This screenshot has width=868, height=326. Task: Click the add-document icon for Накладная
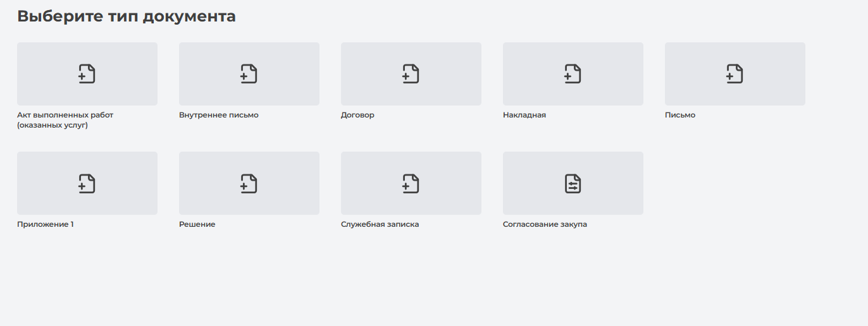(x=573, y=74)
